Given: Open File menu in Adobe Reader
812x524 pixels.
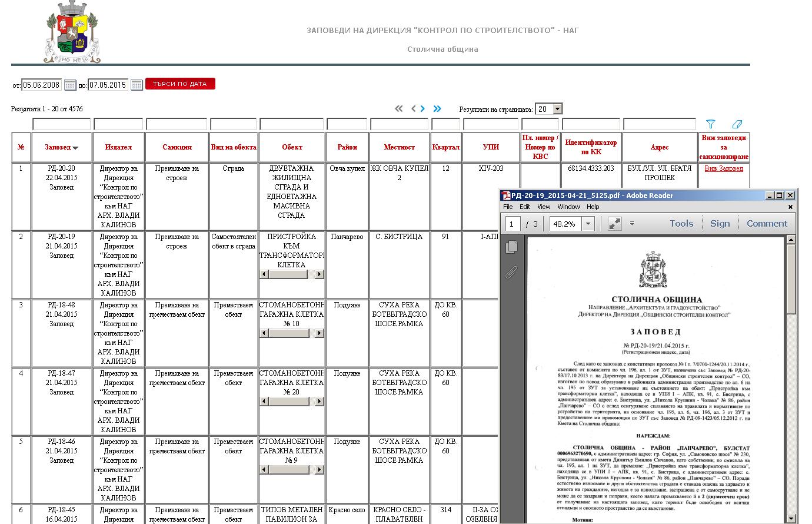Looking at the screenshot, I should (508, 207).
